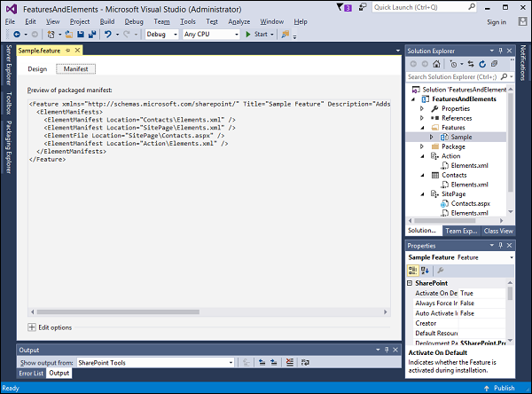Toggle Alphabetical sort in Properties panel
This screenshot has height=394, width=532.
coord(425,270)
